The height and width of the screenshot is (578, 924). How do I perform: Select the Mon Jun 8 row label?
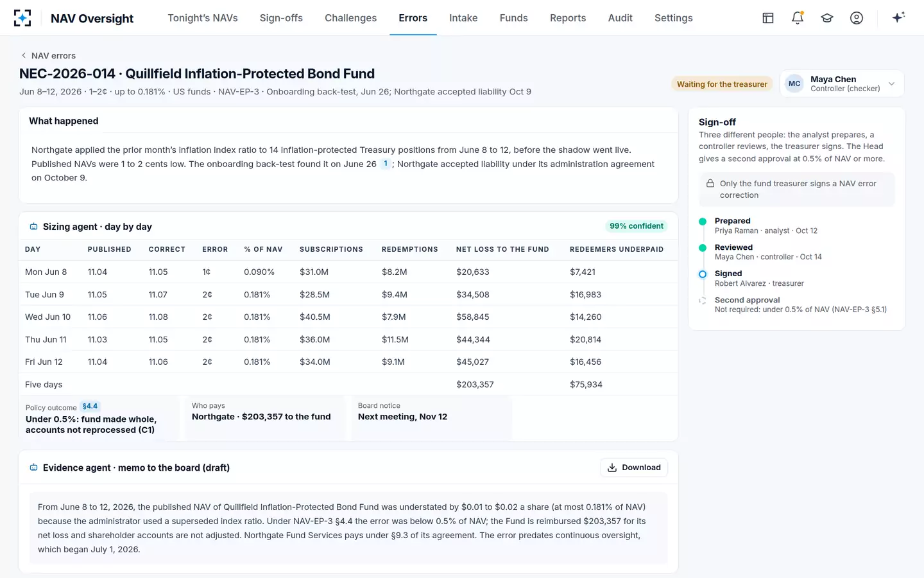coord(46,272)
